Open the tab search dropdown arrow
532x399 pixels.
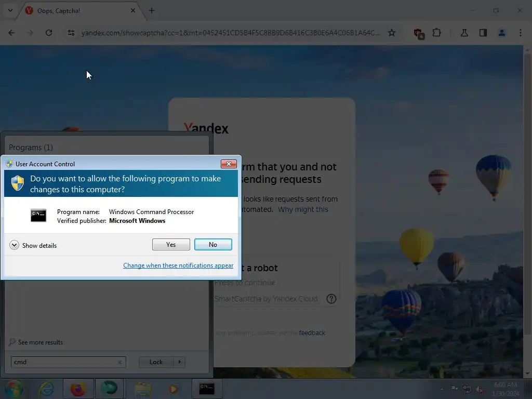[10, 10]
